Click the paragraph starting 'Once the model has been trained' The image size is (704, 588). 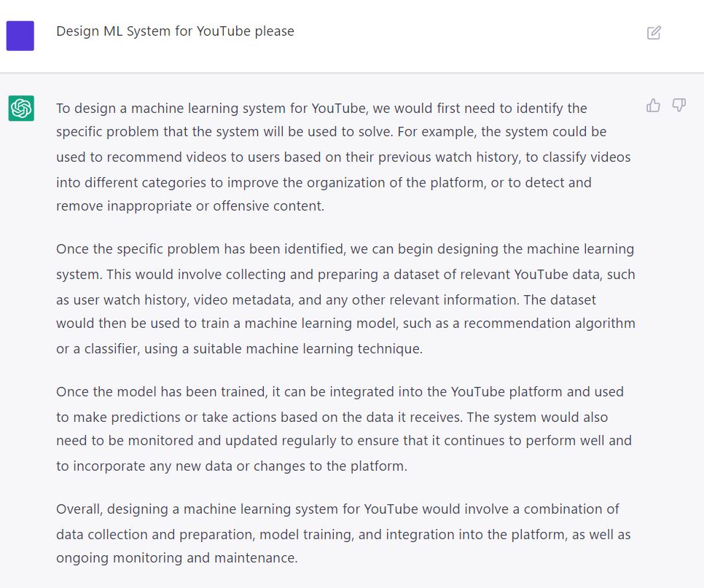344,428
